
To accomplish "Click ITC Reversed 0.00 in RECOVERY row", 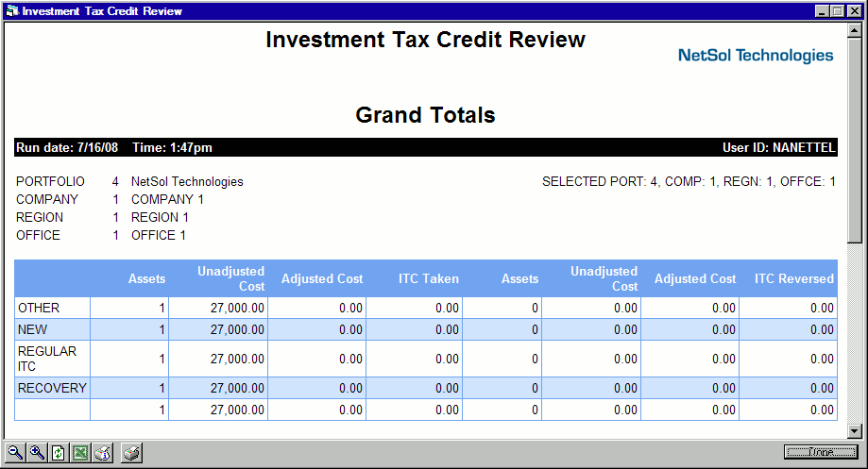I will (822, 388).
